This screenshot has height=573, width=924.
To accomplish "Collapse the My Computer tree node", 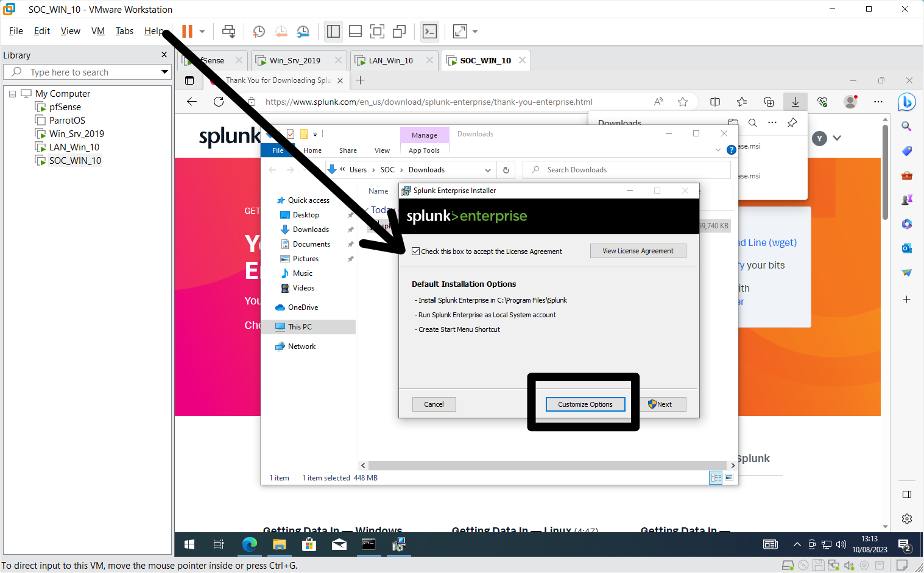I will click(x=12, y=94).
